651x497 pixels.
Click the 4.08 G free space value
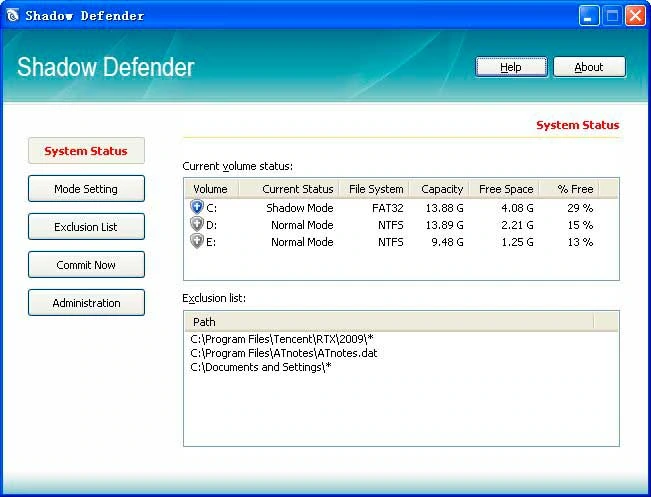pyautogui.click(x=517, y=208)
